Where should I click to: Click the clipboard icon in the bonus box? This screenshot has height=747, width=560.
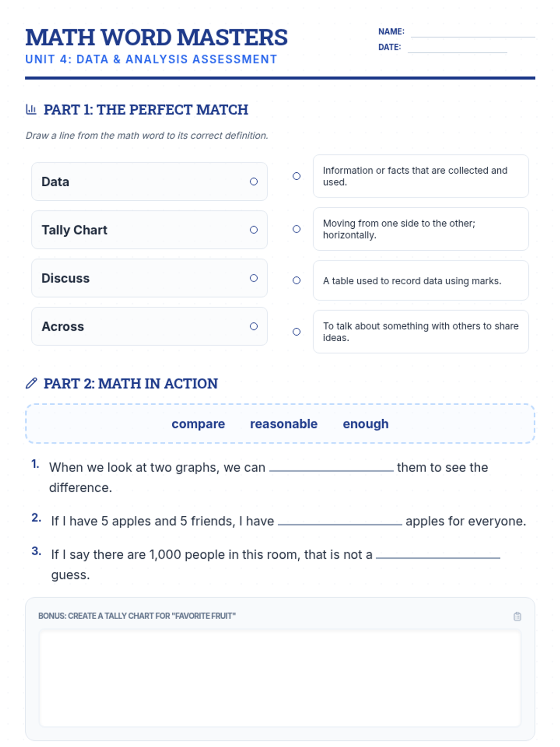point(517,616)
